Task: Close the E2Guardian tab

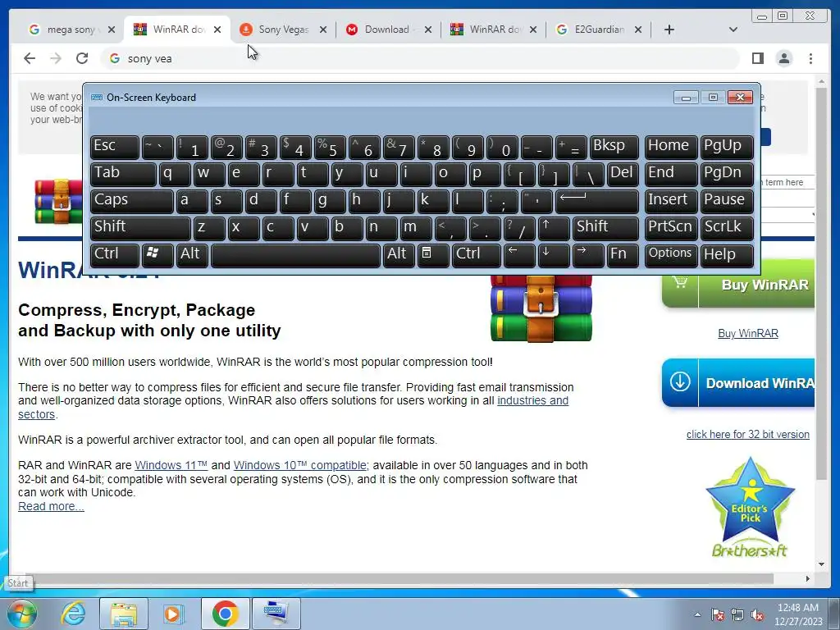Action: (638, 30)
